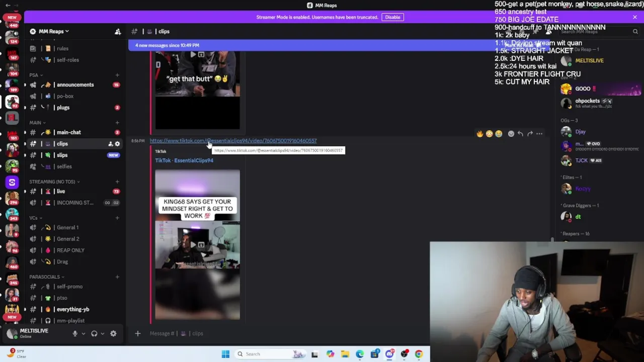Open headphone output options arrow
This screenshot has width=644, height=362.
point(102,333)
